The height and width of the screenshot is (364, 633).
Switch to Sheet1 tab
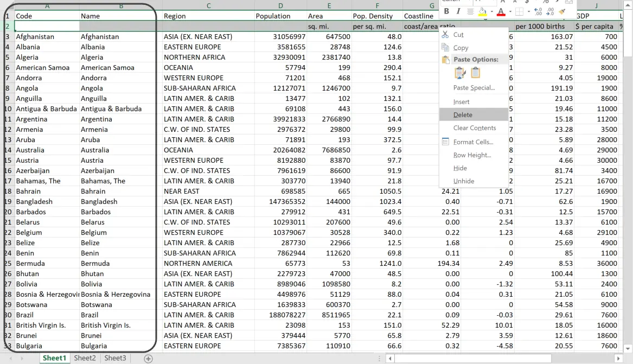(x=54, y=358)
